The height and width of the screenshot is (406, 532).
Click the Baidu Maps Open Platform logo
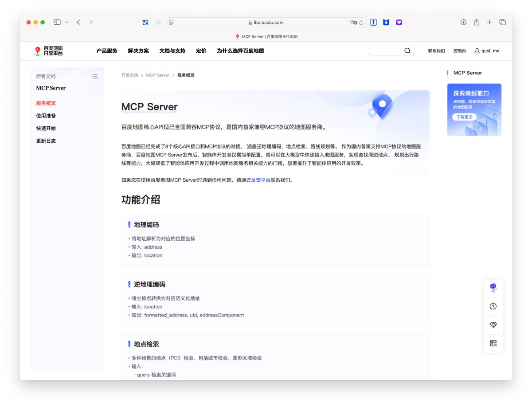48,51
